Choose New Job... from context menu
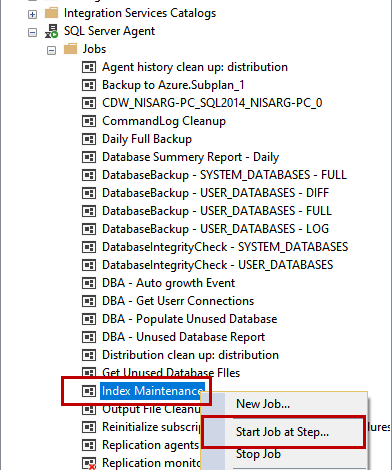The width and height of the screenshot is (392, 470). 263,404
